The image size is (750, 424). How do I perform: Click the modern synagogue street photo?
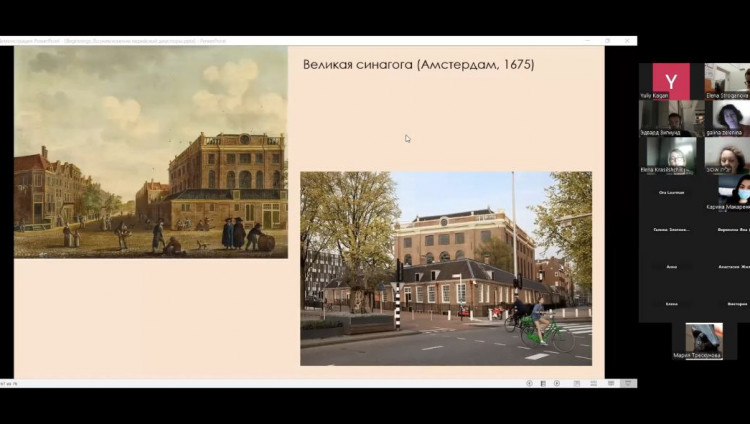(446, 268)
